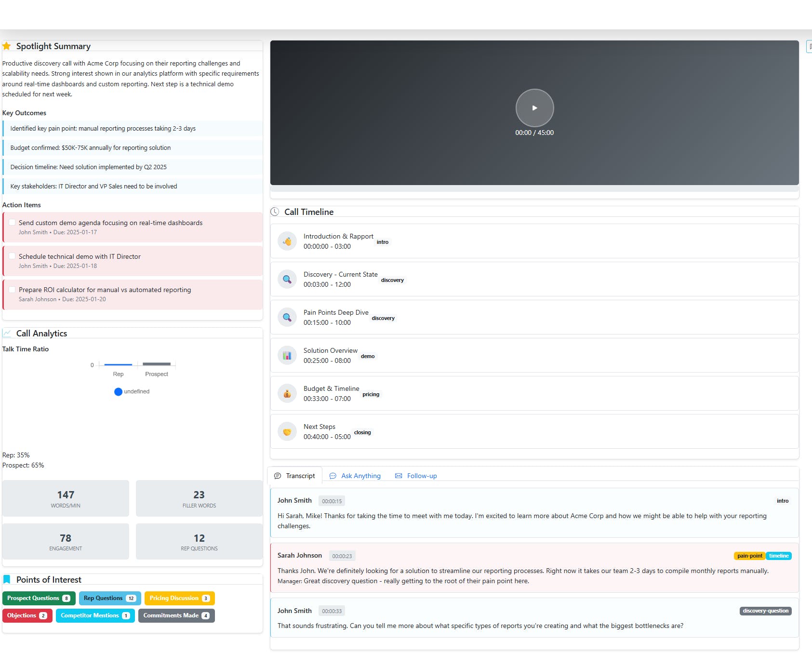Click the Spotlight Summary star icon

tap(7, 46)
